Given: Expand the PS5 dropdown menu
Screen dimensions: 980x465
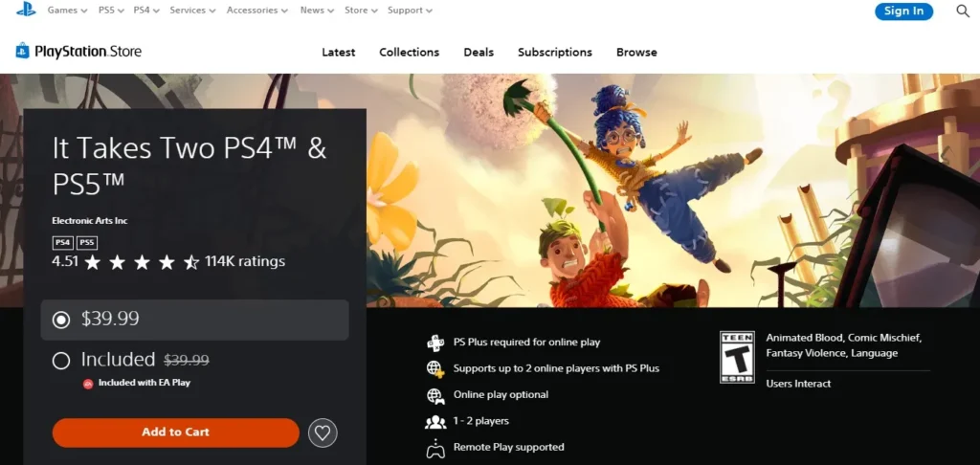Looking at the screenshot, I should point(110,11).
